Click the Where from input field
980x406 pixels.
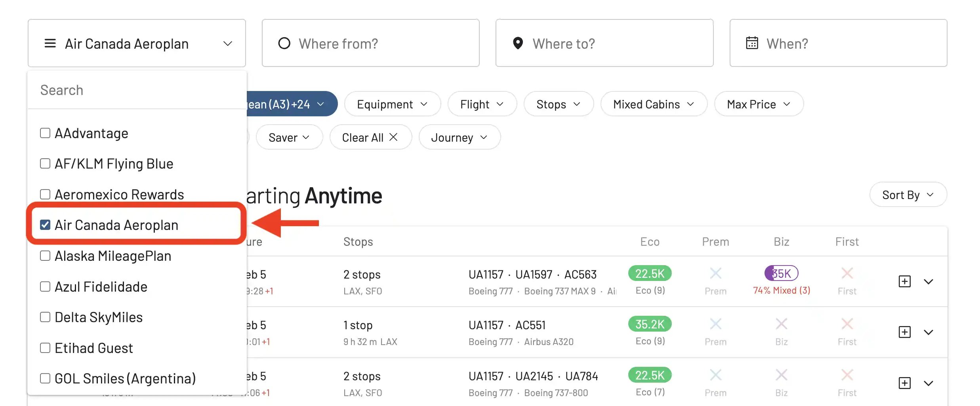pyautogui.click(x=370, y=43)
